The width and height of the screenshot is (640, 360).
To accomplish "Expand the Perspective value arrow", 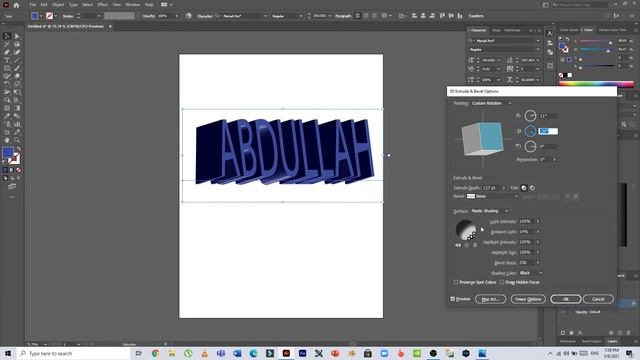I will click(x=554, y=160).
